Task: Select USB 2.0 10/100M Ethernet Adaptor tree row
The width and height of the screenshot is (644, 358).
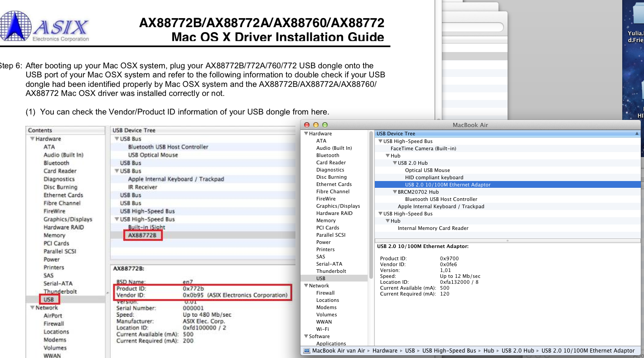Action: [x=508, y=185]
